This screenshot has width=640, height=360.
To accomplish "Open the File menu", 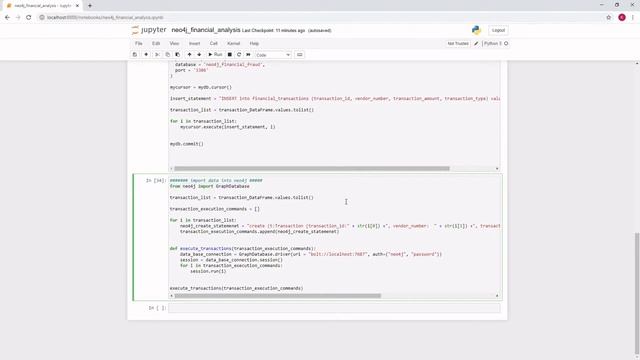I will (x=139, y=44).
